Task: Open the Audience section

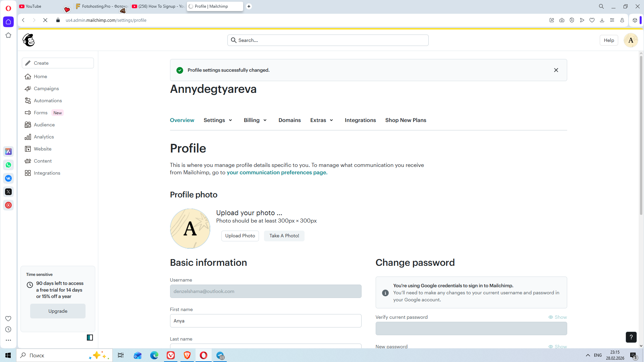Action: pos(44,125)
